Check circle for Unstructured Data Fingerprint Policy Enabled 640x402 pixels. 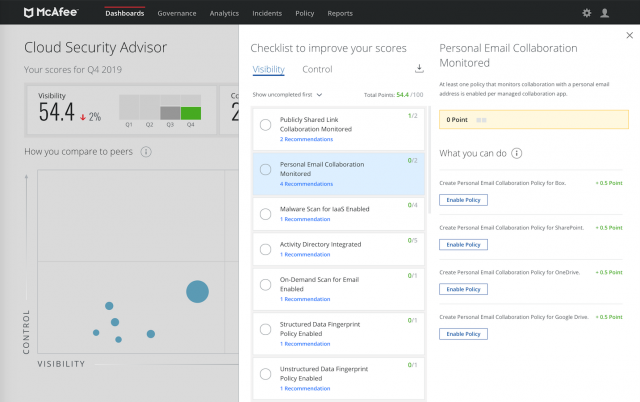(x=265, y=374)
